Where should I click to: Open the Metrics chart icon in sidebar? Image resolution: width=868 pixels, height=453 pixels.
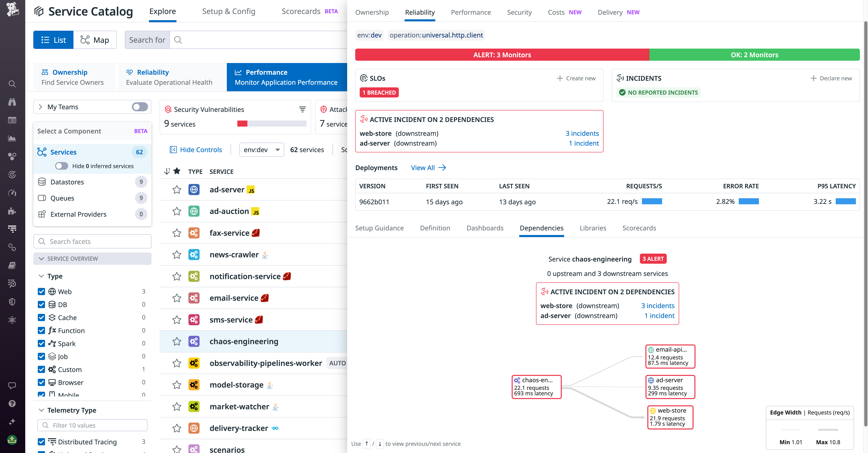(12, 138)
